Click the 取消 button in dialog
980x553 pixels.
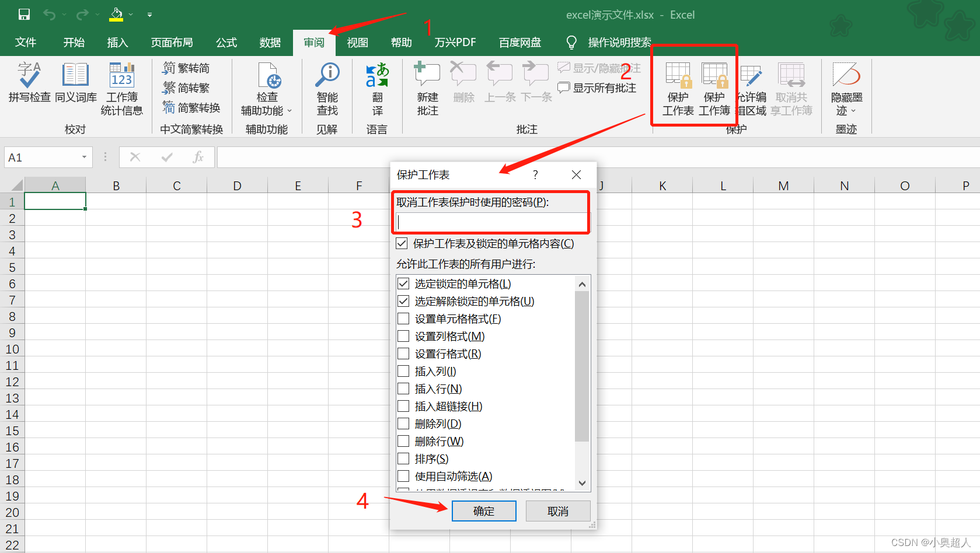click(x=558, y=511)
